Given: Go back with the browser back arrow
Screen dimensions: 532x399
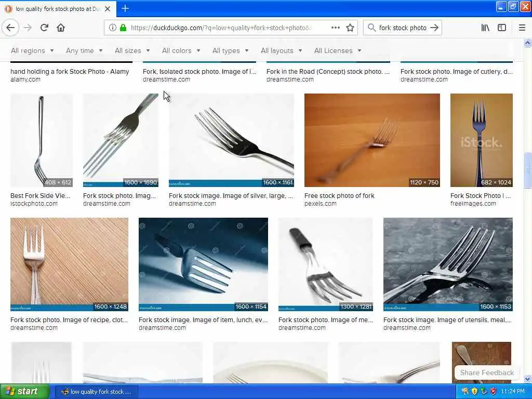Looking at the screenshot, I should pyautogui.click(x=10, y=28).
